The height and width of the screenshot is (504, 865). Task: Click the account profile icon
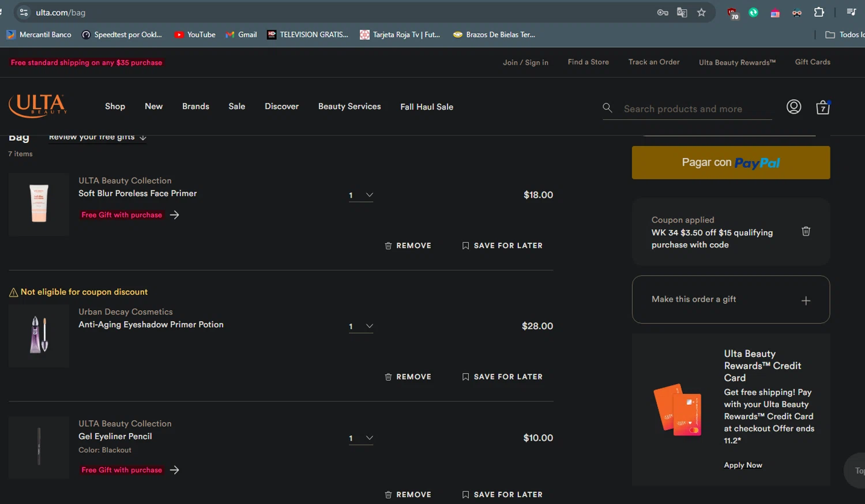tap(793, 107)
